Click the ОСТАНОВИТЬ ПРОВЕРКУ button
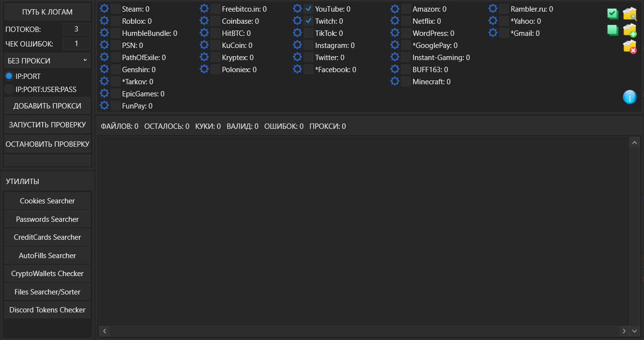 coord(47,144)
